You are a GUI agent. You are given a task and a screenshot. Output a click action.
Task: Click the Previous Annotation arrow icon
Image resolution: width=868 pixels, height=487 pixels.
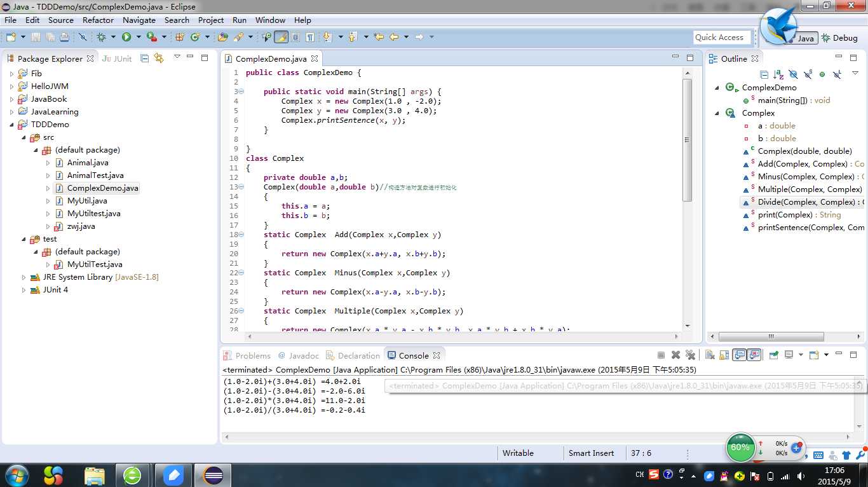pyautogui.click(x=352, y=37)
